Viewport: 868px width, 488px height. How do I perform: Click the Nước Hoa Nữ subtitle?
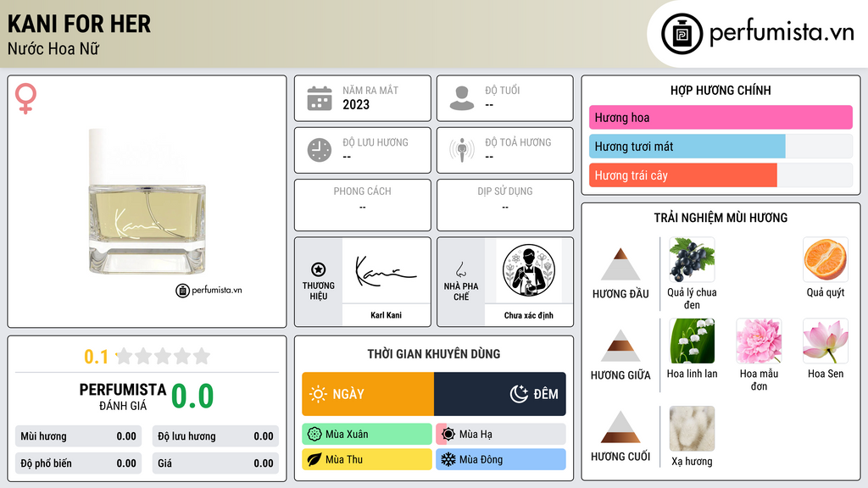[53, 48]
